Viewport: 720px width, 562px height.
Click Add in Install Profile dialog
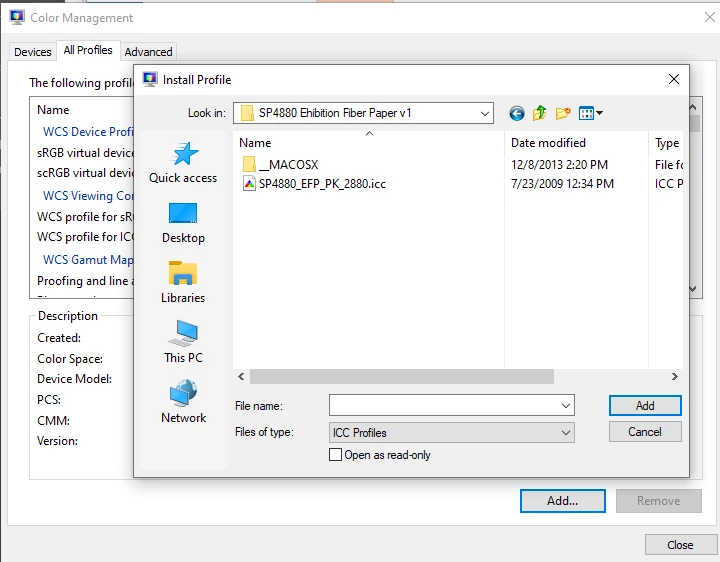pyautogui.click(x=645, y=406)
